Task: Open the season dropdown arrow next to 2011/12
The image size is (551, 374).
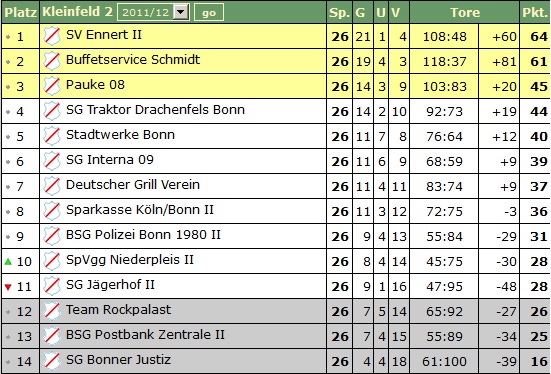Action: click(181, 12)
